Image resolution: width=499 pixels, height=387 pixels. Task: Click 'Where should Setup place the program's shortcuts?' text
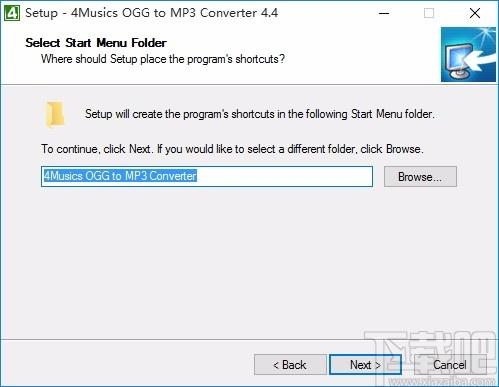163,59
